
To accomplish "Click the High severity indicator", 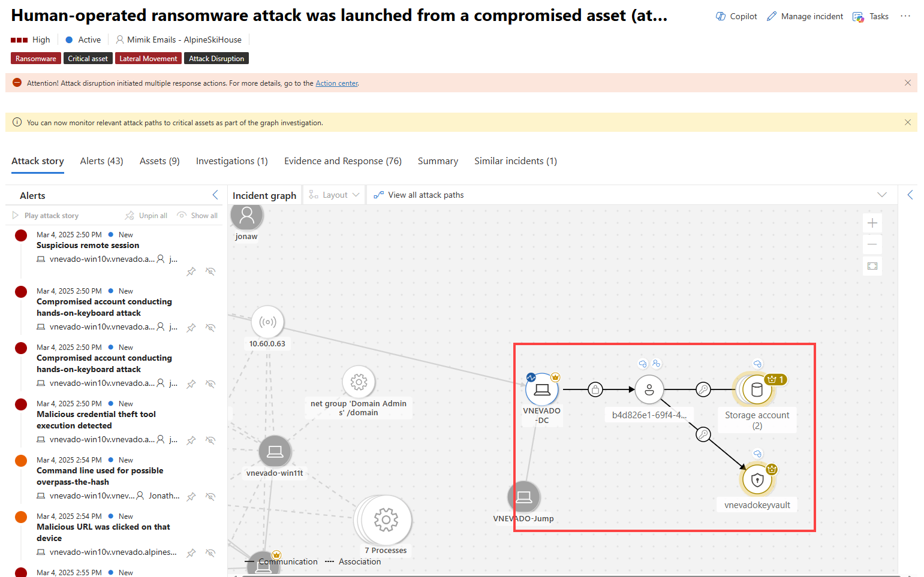I will click(31, 40).
